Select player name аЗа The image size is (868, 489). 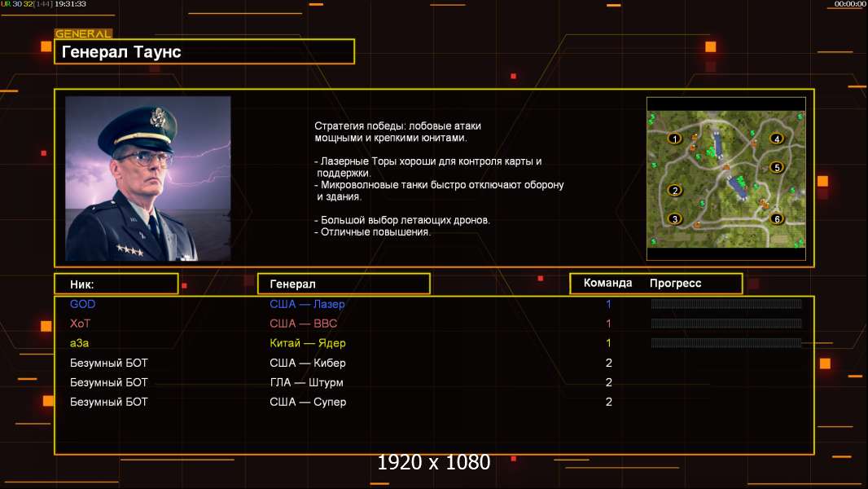point(79,343)
